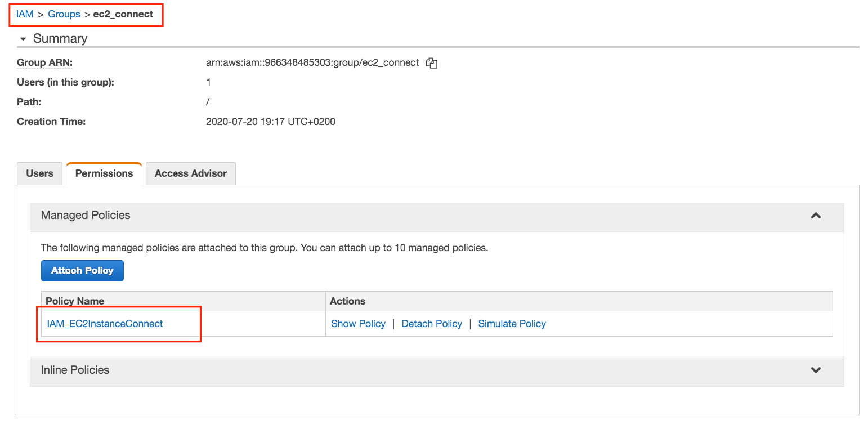Go to IAM in the breadcrumb
The height and width of the screenshot is (429, 868).
pyautogui.click(x=25, y=14)
